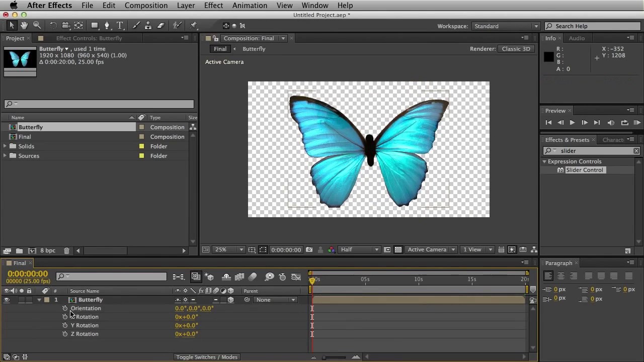Toggle stopwatch for Orientation property

tap(65, 308)
